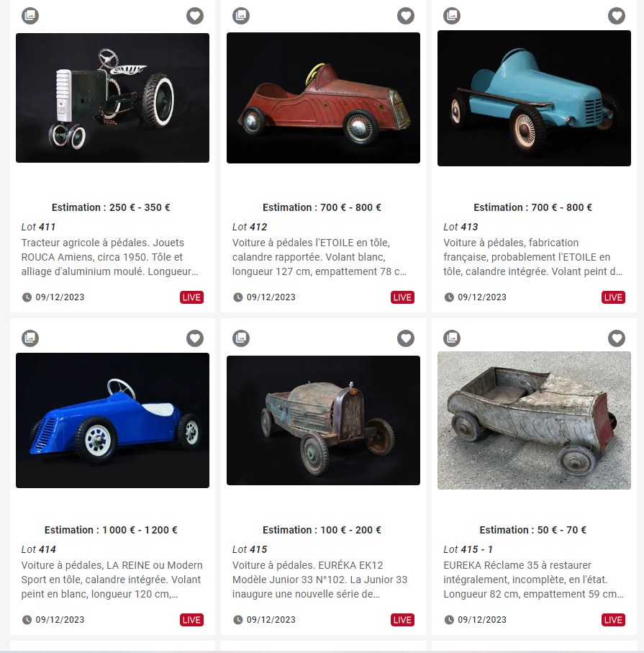
Task: Open the image gallery icon for Lot 414
Action: coord(30,338)
